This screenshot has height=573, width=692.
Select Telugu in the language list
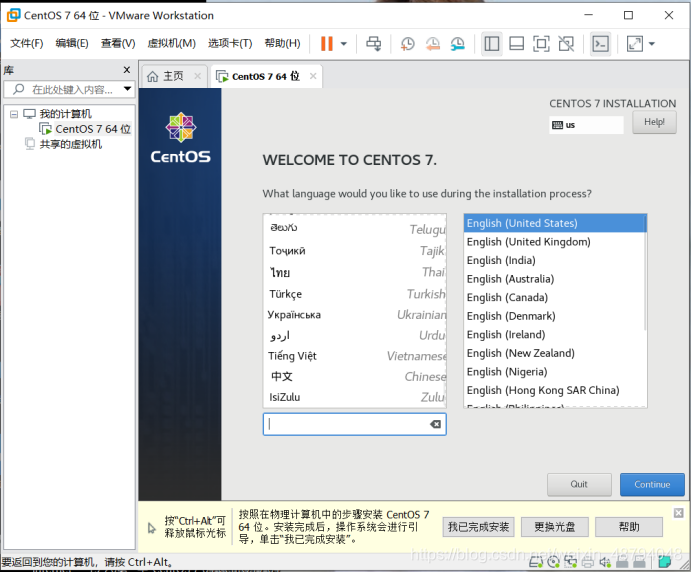click(x=354, y=228)
